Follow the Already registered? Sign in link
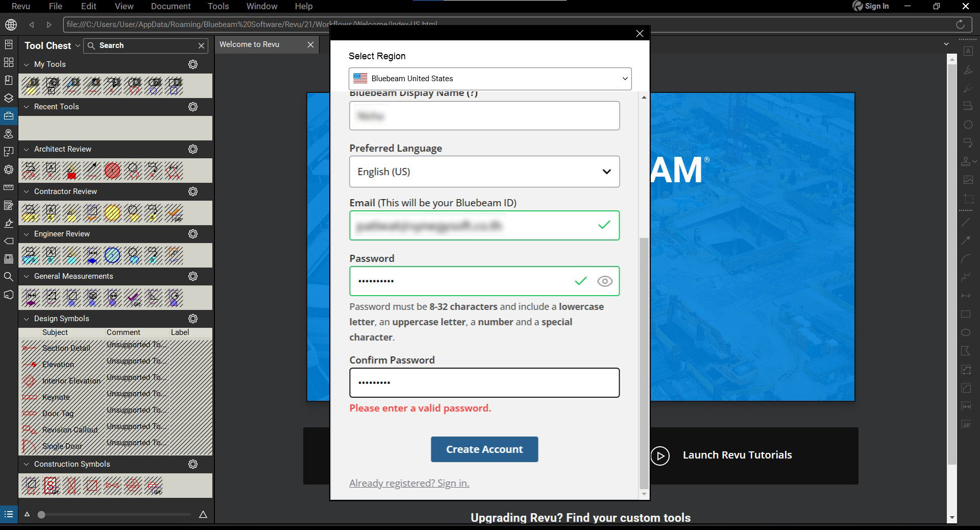This screenshot has height=530, width=980. click(x=409, y=483)
